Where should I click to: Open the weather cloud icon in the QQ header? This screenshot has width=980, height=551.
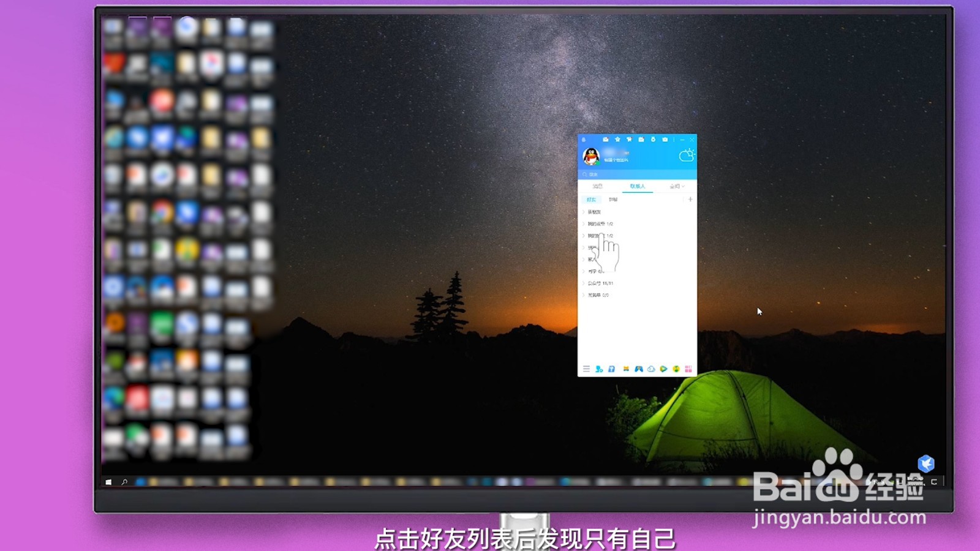[x=687, y=155]
